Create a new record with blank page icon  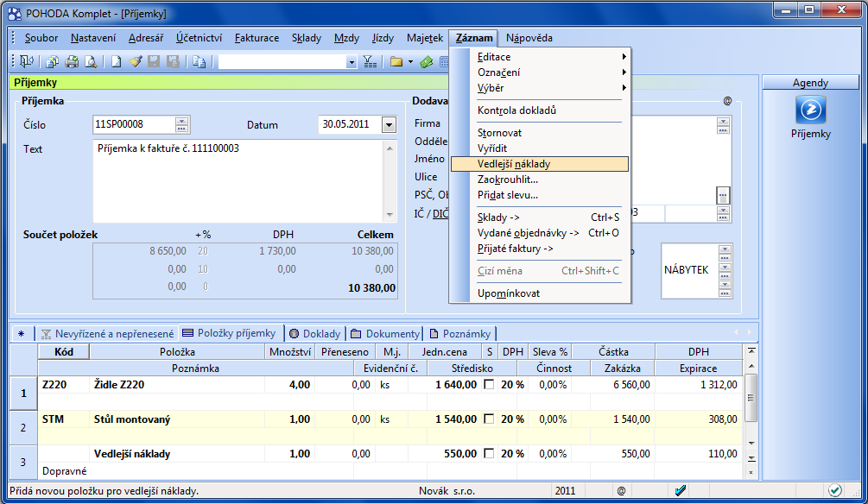[x=116, y=61]
